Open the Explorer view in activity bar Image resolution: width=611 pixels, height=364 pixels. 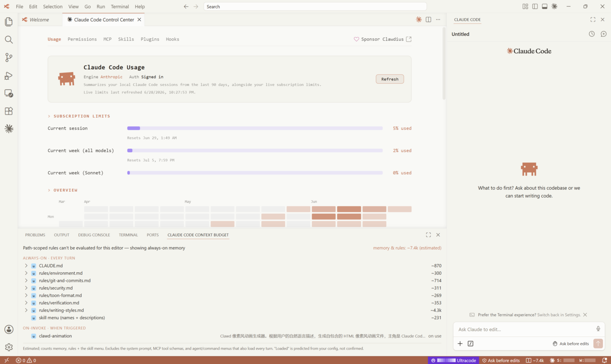[9, 22]
